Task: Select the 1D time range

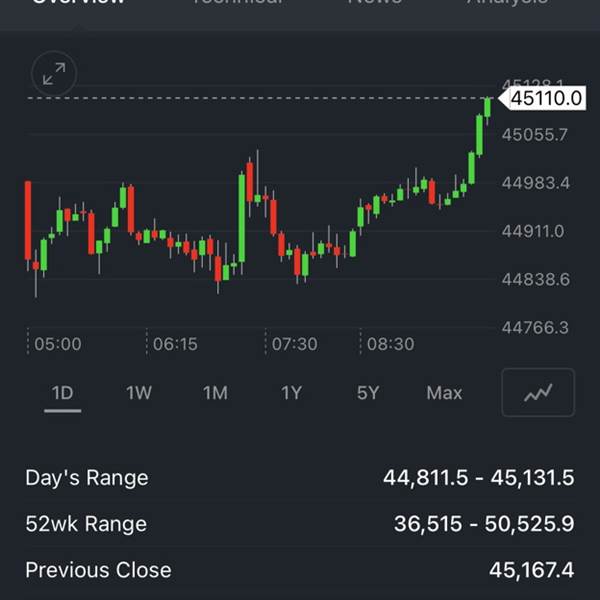Action: click(63, 393)
